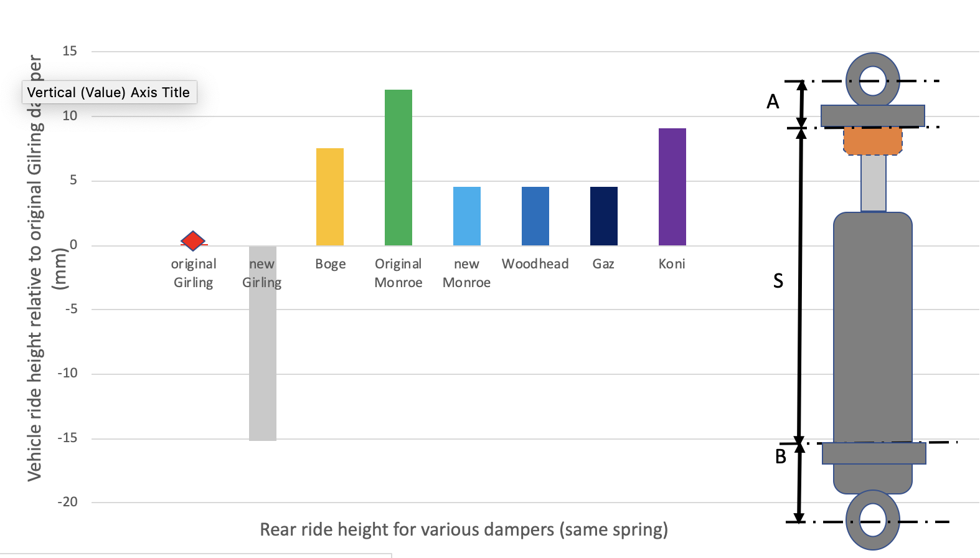Click the red diamond original Girling marker
Image resolution: width=980 pixels, height=558 pixels.
pyautogui.click(x=194, y=240)
